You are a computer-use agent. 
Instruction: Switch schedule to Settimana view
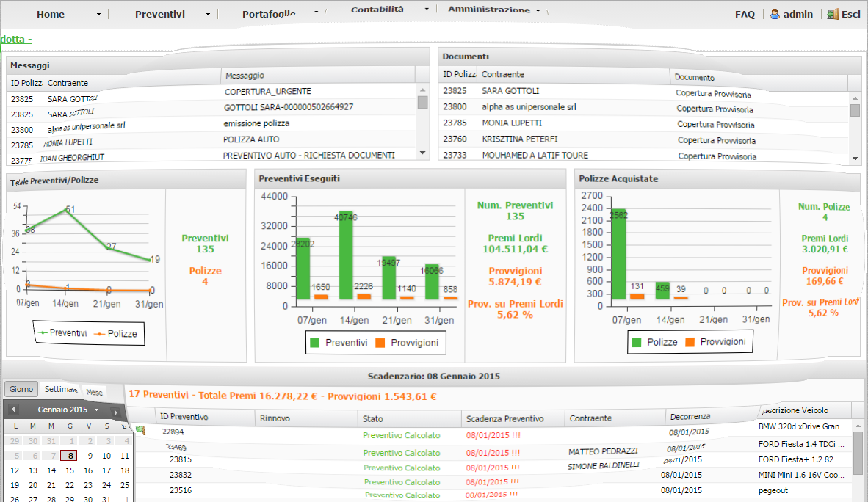point(61,390)
